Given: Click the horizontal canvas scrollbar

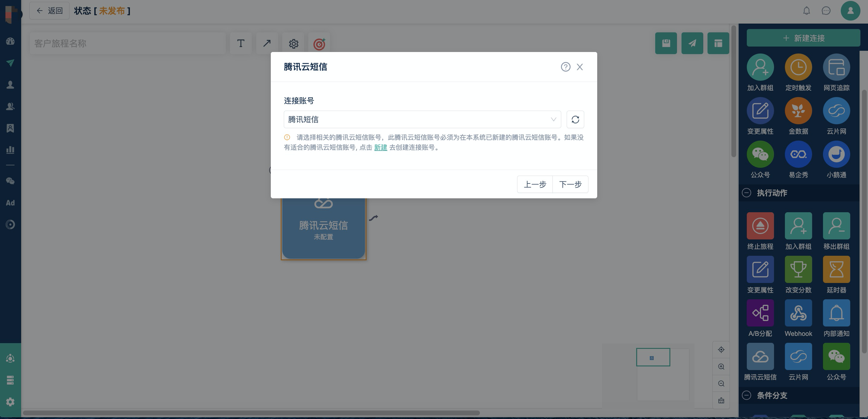Looking at the screenshot, I should [x=251, y=413].
